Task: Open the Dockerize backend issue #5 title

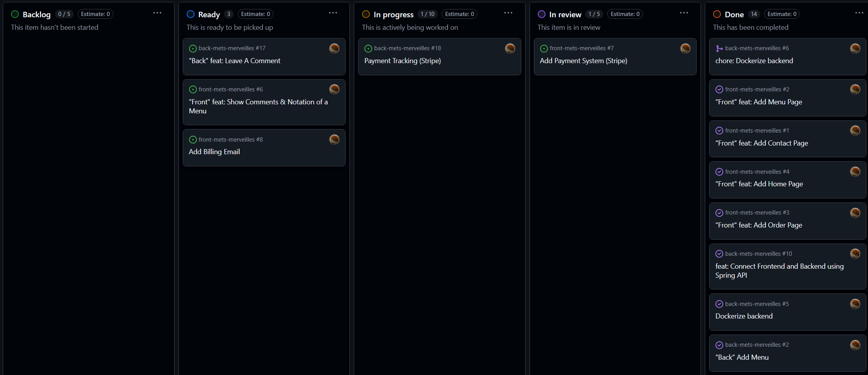Action: (x=744, y=316)
